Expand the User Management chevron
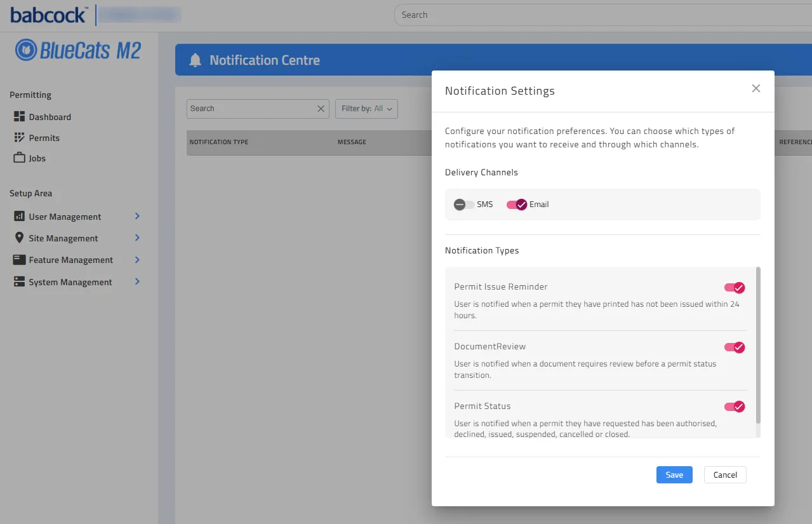Image resolution: width=812 pixels, height=524 pixels. click(137, 217)
